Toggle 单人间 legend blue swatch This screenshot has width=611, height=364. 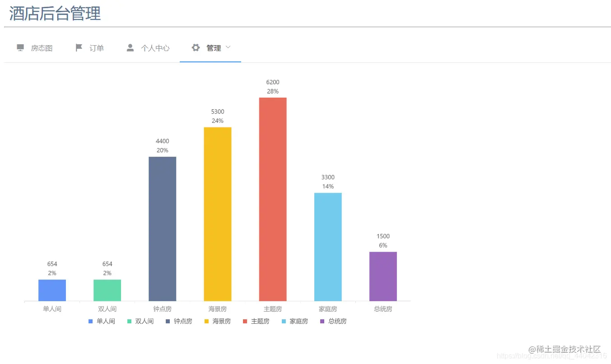pos(91,322)
